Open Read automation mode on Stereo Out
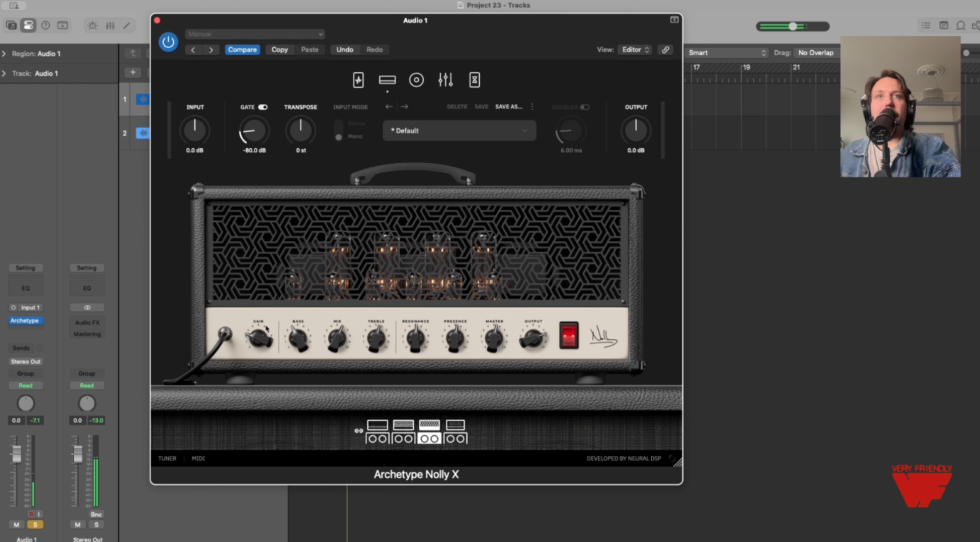Image resolution: width=980 pixels, height=542 pixels. pos(87,385)
